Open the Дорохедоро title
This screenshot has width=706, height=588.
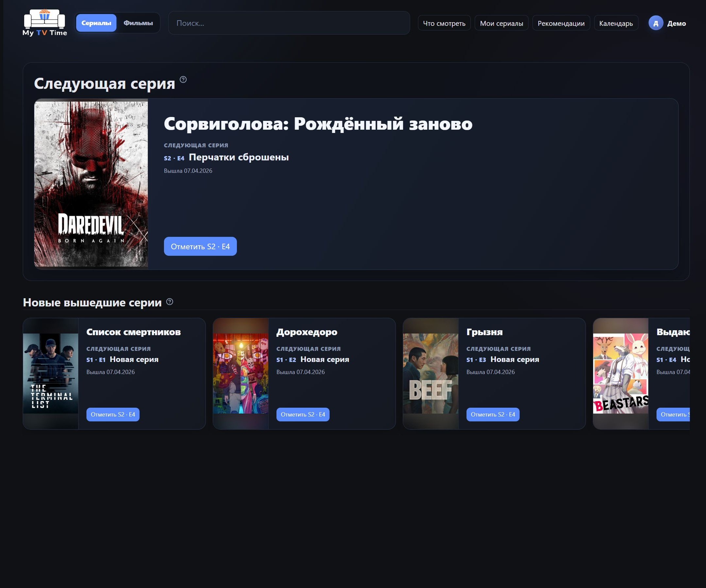click(307, 332)
